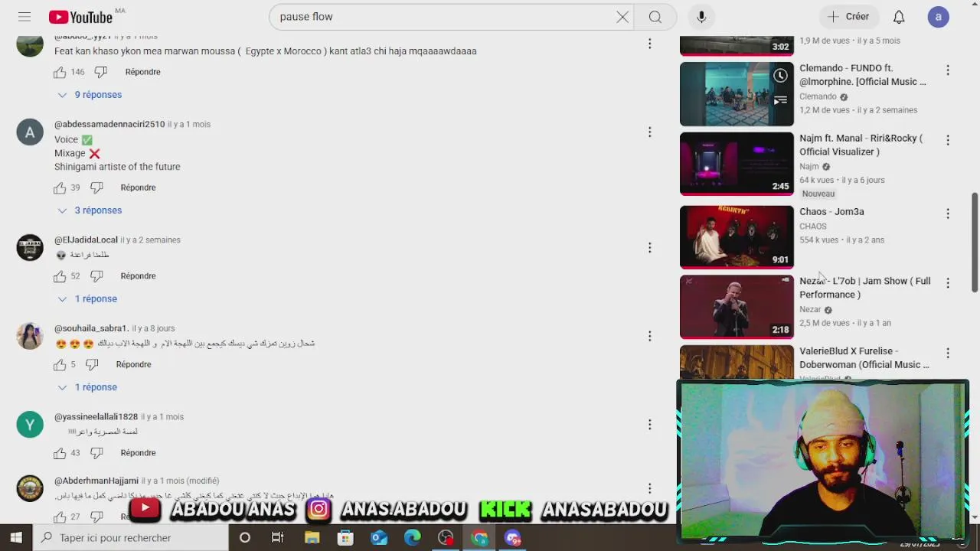The height and width of the screenshot is (551, 980).
Task: Like the Marwan Moussa comment with 146 likes
Action: [x=60, y=72]
